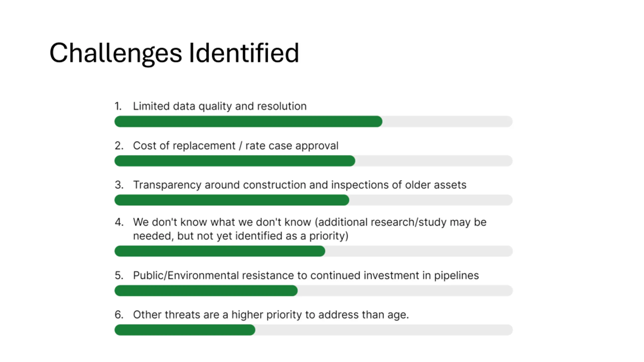Click gray unfilled bar portion for item 3
The image size is (644, 362).
[x=431, y=200]
